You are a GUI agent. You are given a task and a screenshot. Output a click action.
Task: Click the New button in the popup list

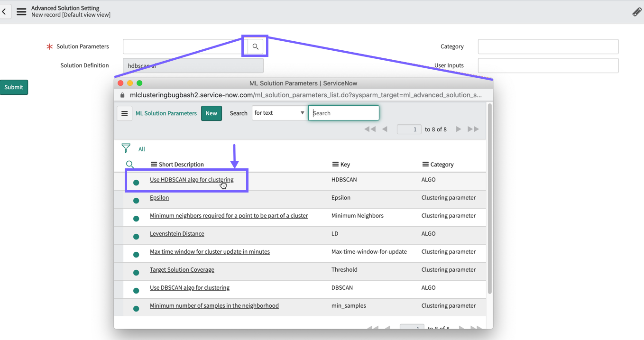tap(212, 113)
